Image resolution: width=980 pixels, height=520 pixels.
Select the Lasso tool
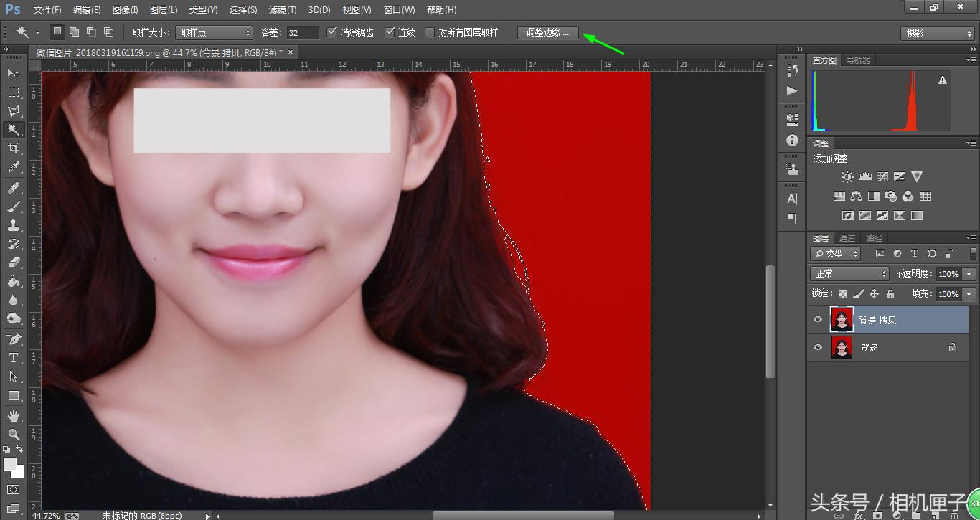14,110
